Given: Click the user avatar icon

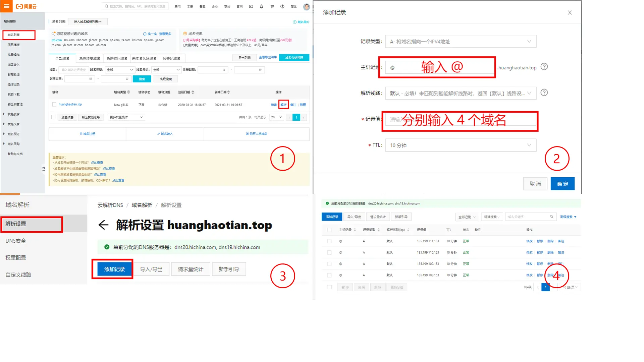Looking at the screenshot, I should tap(306, 7).
